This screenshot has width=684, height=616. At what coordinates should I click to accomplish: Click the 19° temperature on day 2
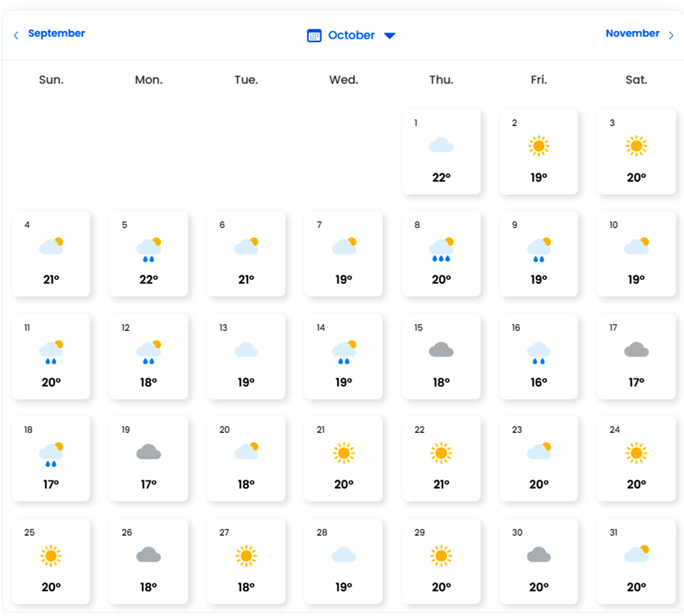(x=539, y=177)
